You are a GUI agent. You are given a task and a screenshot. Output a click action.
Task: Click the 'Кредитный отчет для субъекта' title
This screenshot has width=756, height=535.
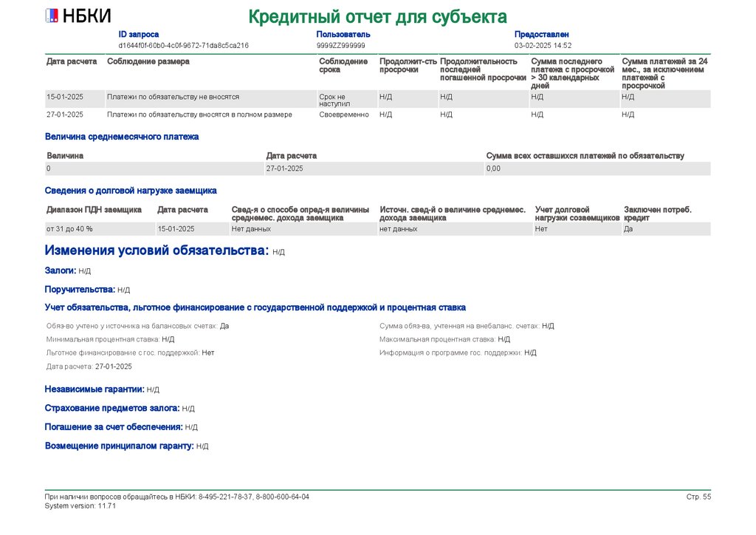(x=377, y=16)
